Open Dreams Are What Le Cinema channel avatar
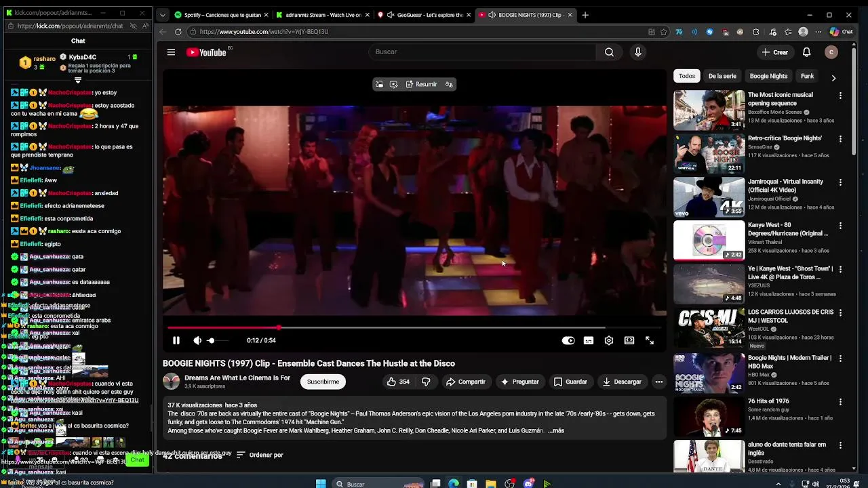The height and width of the screenshot is (488, 868). click(x=172, y=382)
